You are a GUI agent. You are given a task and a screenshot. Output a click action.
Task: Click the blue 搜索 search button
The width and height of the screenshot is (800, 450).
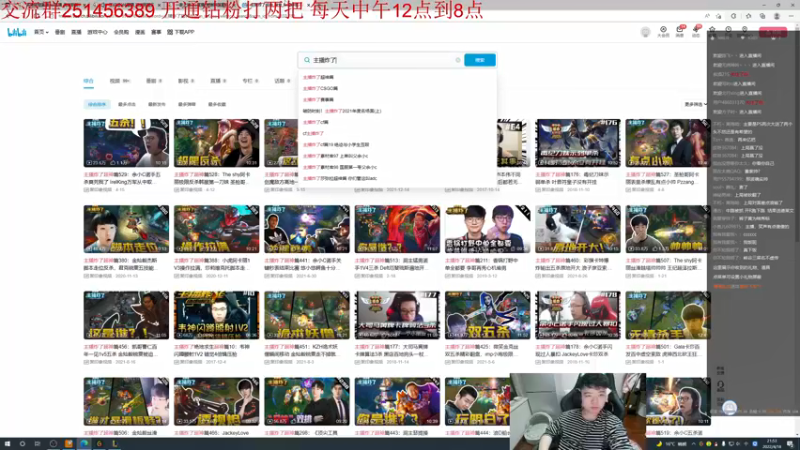(480, 60)
